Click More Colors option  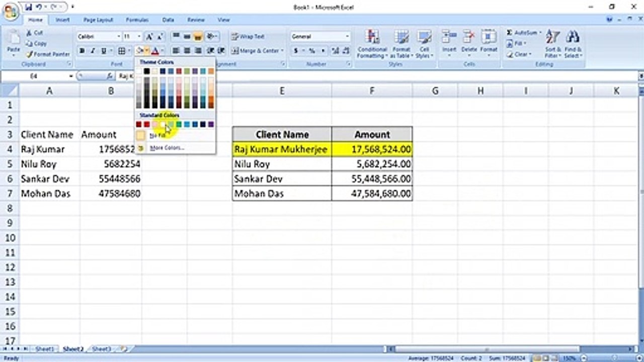(175, 148)
